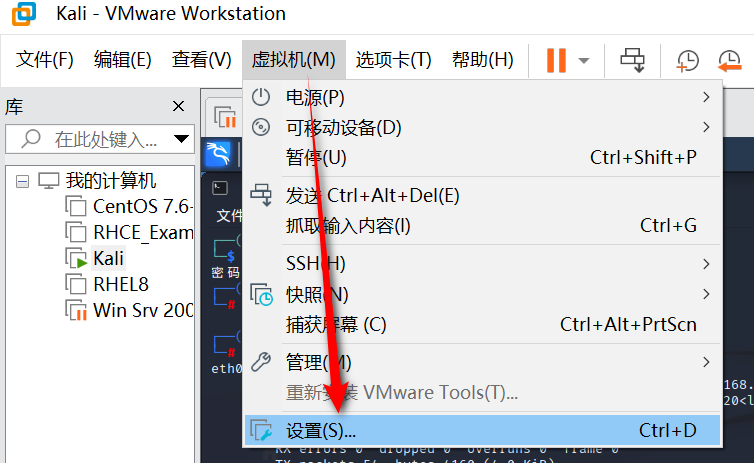
Task: Select the CentOS 7.6 virtual machine
Action: (x=143, y=207)
